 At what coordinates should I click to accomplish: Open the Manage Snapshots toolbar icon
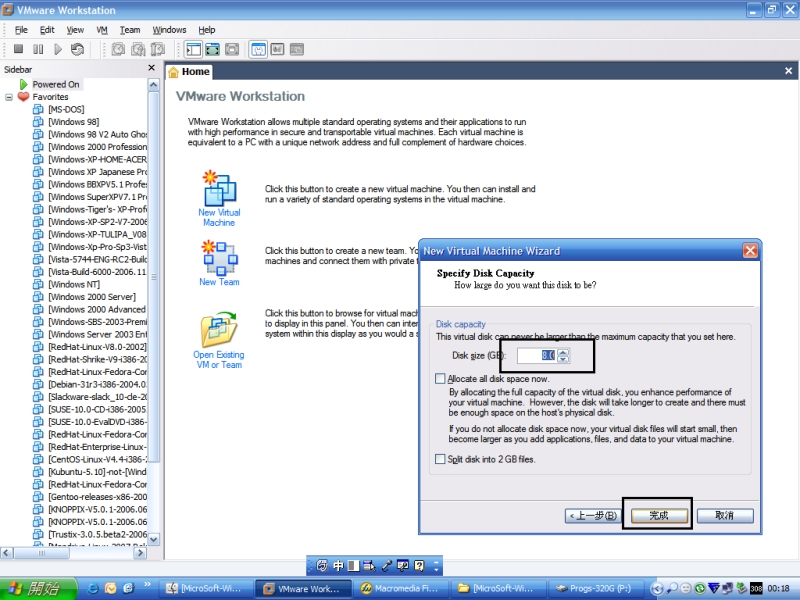158,49
